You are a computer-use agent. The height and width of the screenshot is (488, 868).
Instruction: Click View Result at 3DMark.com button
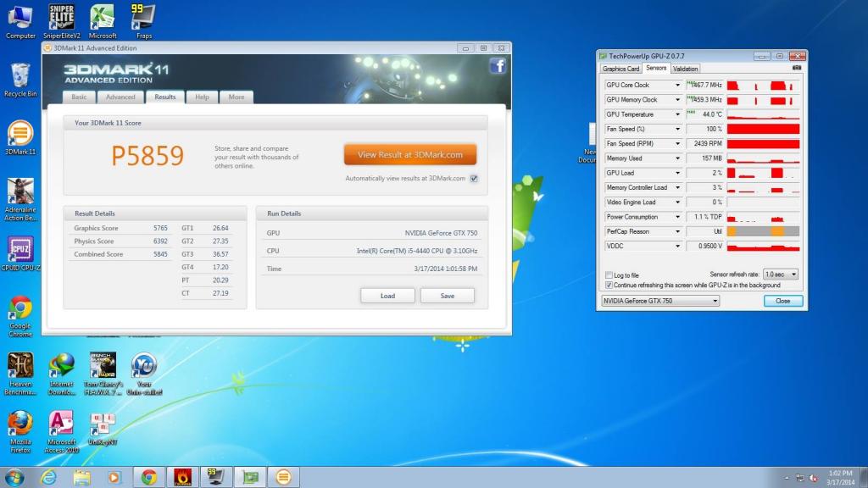click(410, 155)
